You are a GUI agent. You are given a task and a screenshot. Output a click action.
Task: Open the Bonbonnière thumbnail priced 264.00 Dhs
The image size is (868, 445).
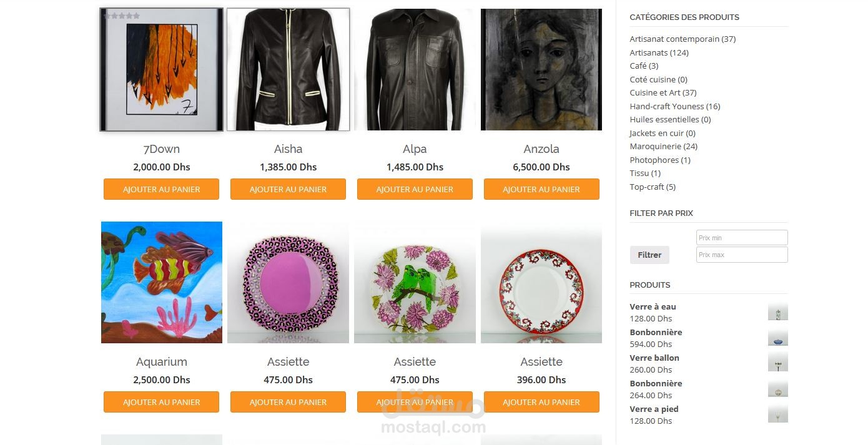(x=777, y=389)
